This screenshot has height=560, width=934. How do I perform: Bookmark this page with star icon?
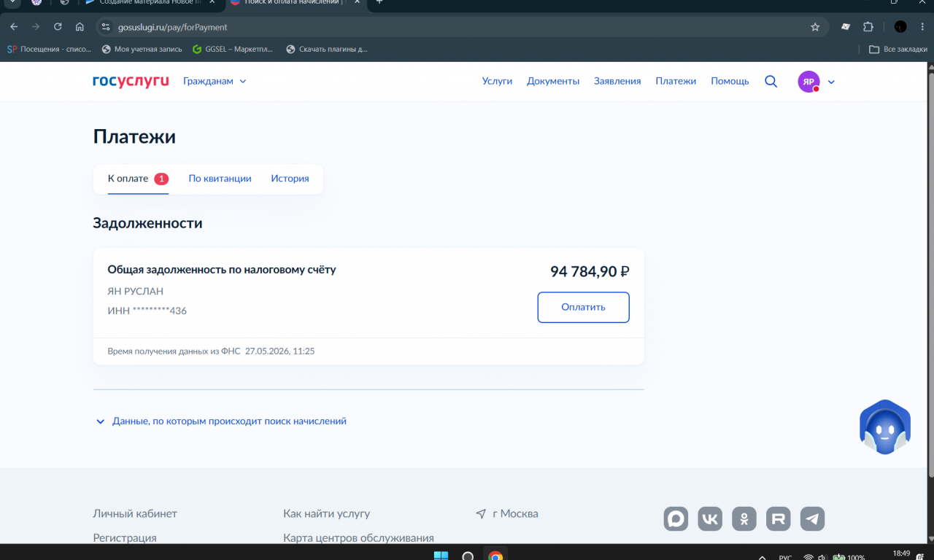pyautogui.click(x=815, y=27)
